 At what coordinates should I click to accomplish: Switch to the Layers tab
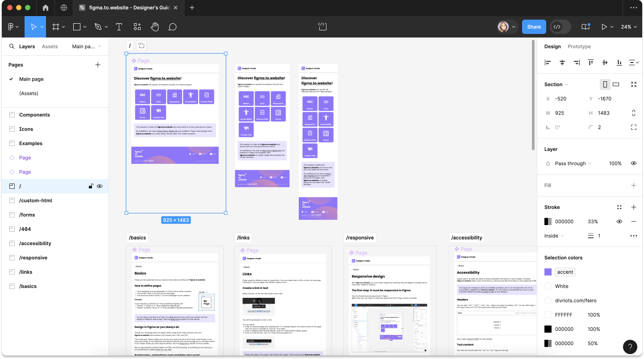[27, 46]
